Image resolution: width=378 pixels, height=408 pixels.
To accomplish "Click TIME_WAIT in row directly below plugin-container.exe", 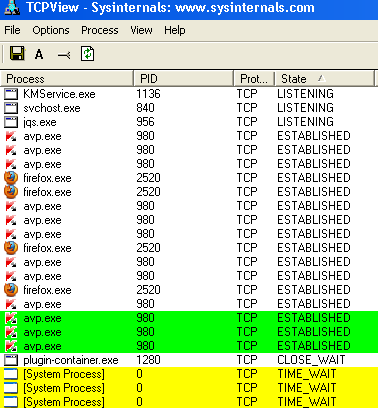I will pyautogui.click(x=307, y=374).
